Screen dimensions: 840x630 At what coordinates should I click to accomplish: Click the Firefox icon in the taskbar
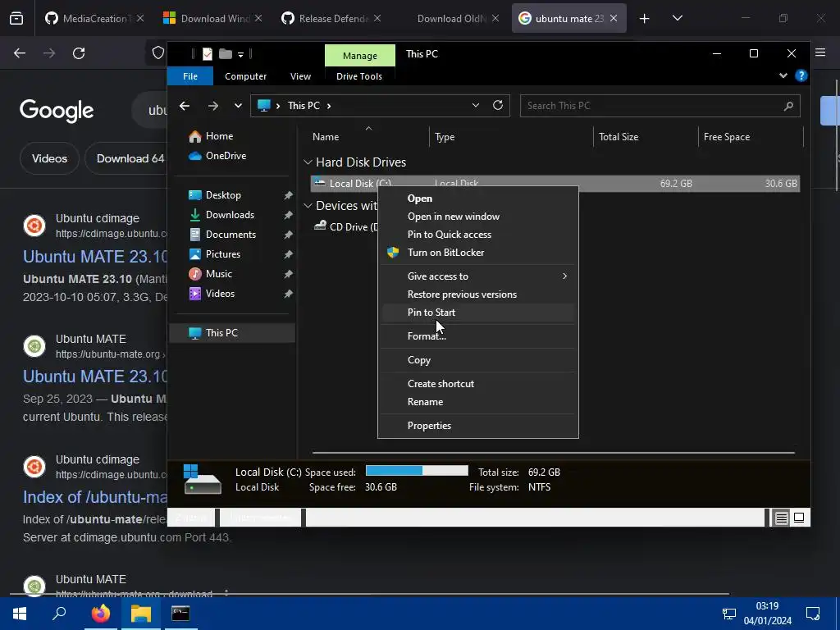coord(101,614)
